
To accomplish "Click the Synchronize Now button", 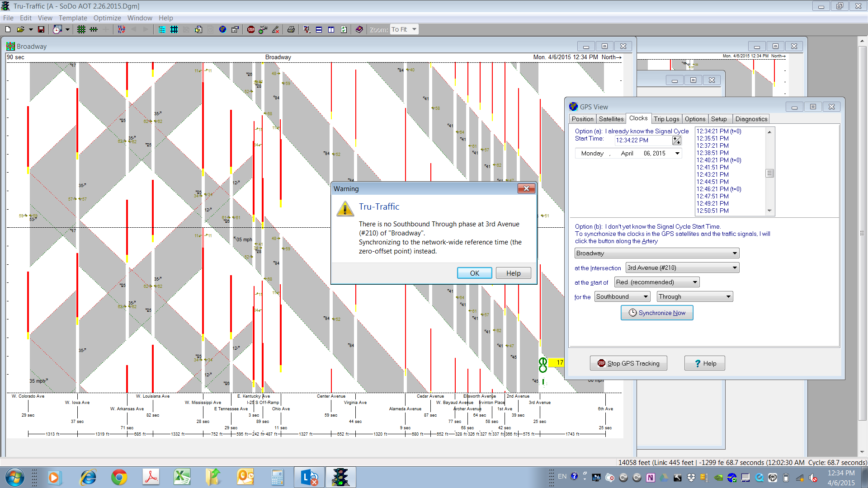I will 656,312.
